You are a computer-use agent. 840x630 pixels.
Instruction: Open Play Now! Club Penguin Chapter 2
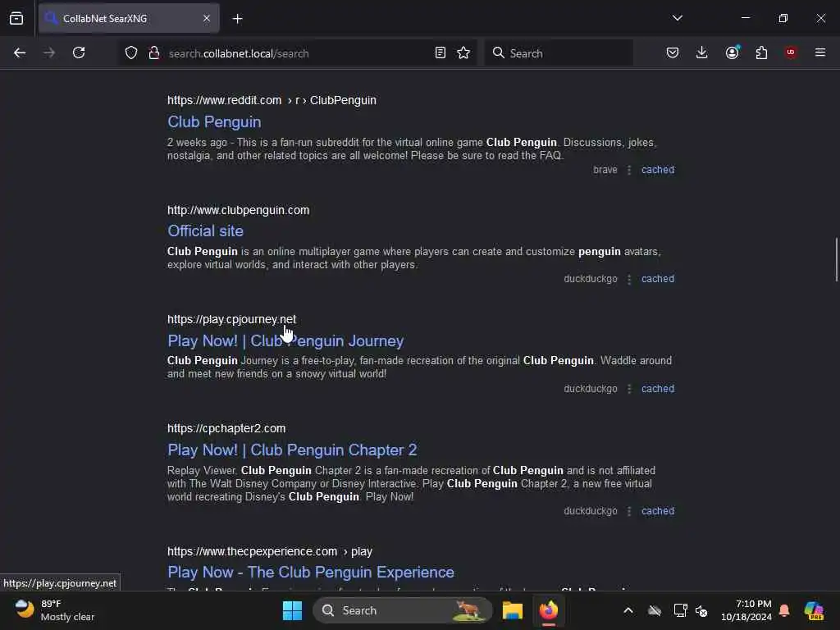(x=292, y=450)
